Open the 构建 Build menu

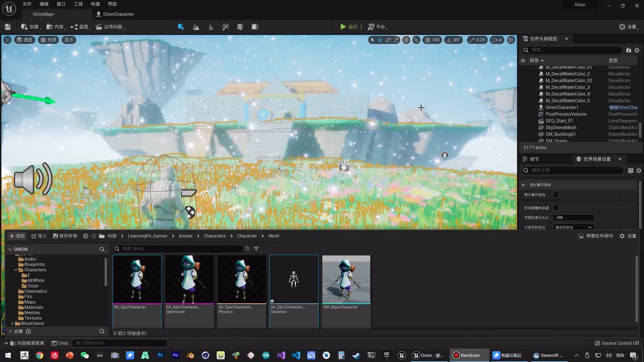tap(95, 4)
